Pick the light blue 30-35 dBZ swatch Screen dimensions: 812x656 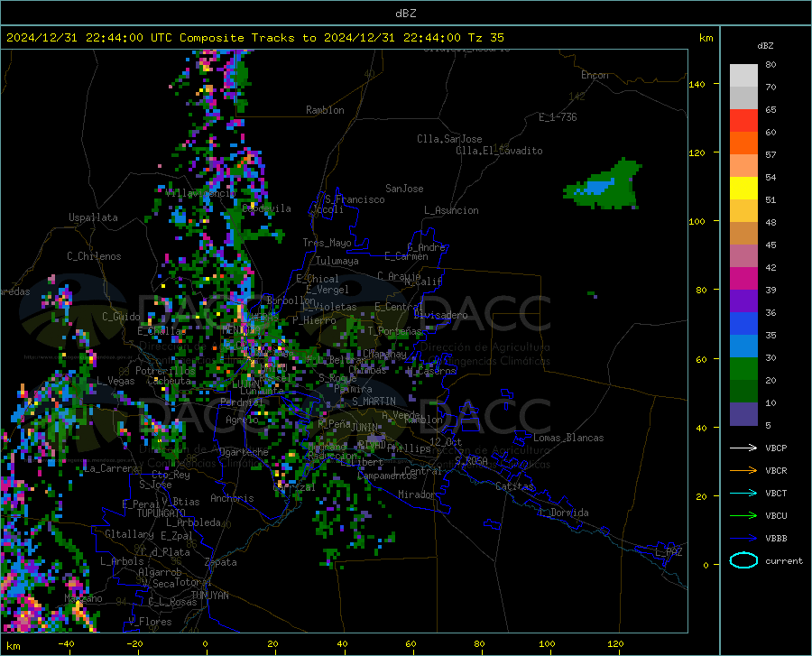pyautogui.click(x=743, y=346)
